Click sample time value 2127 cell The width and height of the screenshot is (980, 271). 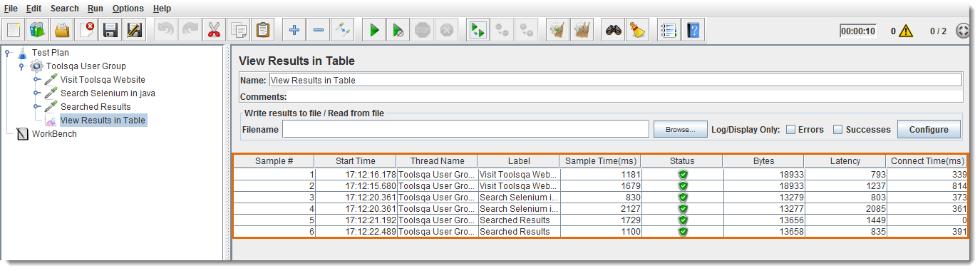click(600, 208)
